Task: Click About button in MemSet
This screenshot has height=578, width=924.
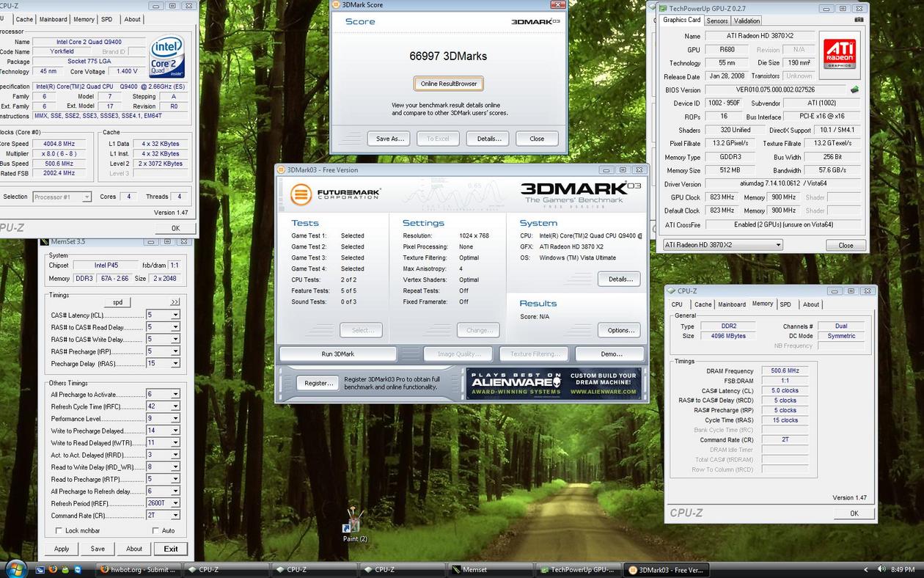Action: pos(134,549)
